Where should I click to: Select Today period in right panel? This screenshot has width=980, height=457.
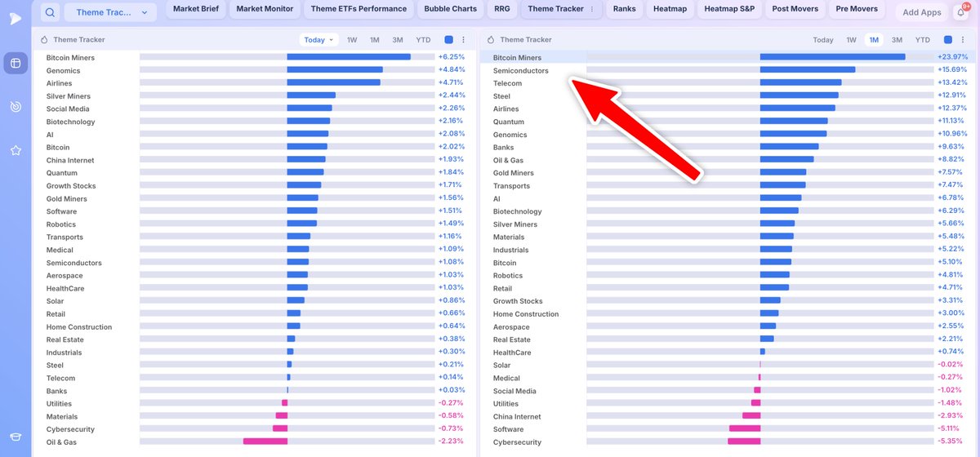click(823, 40)
